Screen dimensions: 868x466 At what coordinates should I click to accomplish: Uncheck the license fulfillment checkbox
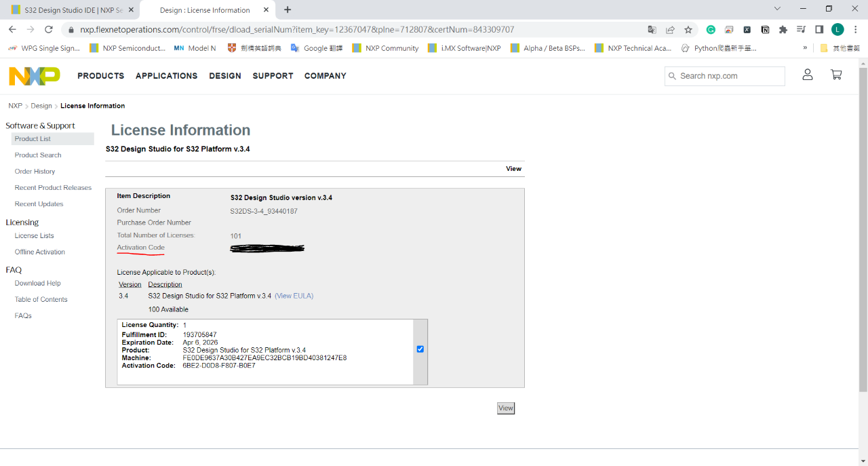420,349
